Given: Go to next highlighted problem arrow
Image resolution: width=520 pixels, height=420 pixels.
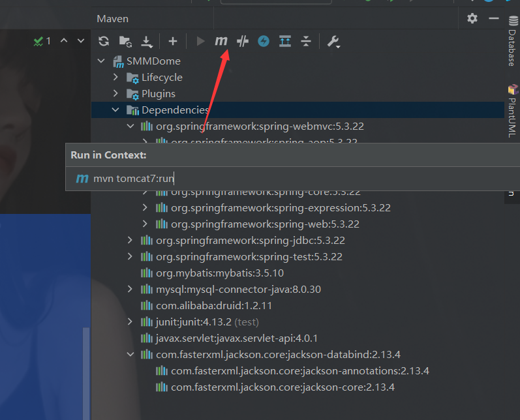Looking at the screenshot, I should coord(81,41).
